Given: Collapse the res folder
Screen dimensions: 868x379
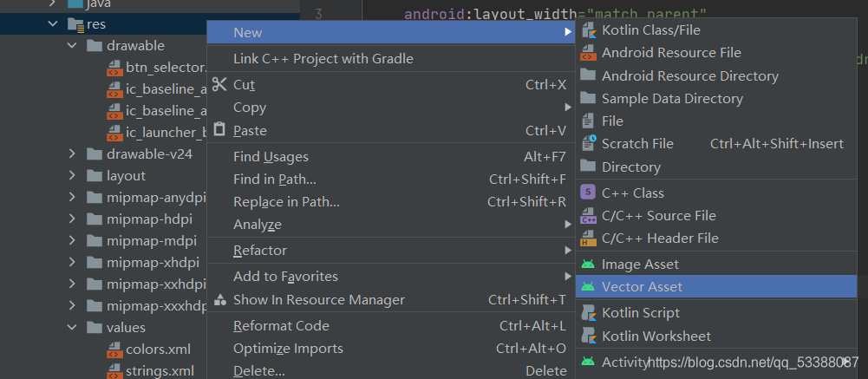Looking at the screenshot, I should point(53,23).
